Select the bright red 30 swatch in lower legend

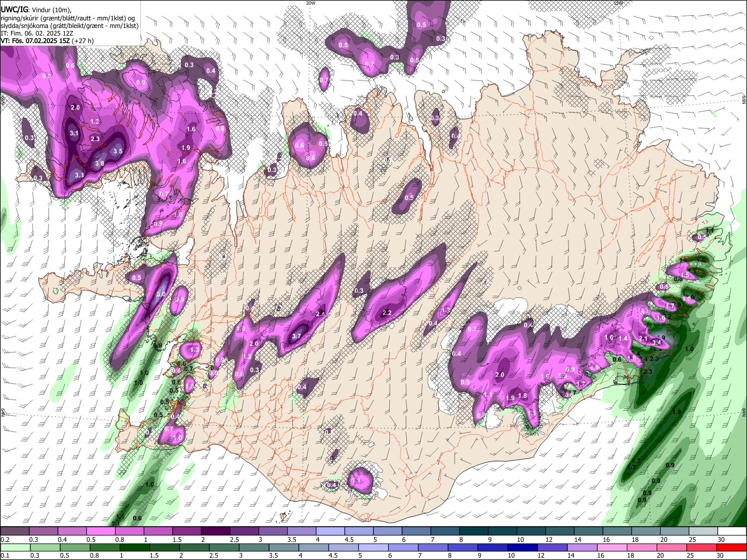[x=731, y=547]
